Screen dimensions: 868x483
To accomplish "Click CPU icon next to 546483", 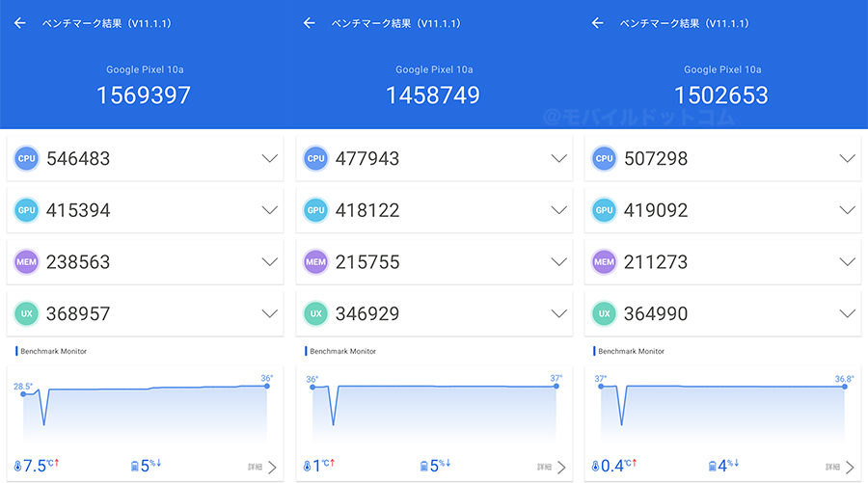I will (27, 158).
